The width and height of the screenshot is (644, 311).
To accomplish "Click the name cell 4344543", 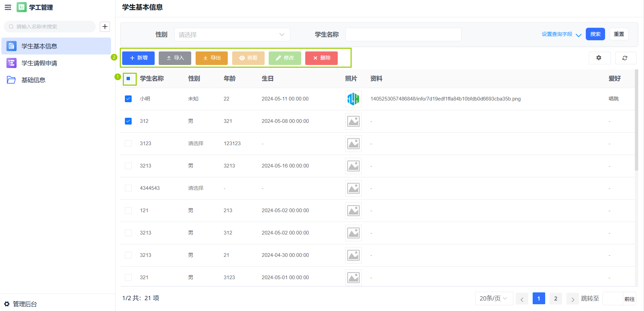I will 150,188.
